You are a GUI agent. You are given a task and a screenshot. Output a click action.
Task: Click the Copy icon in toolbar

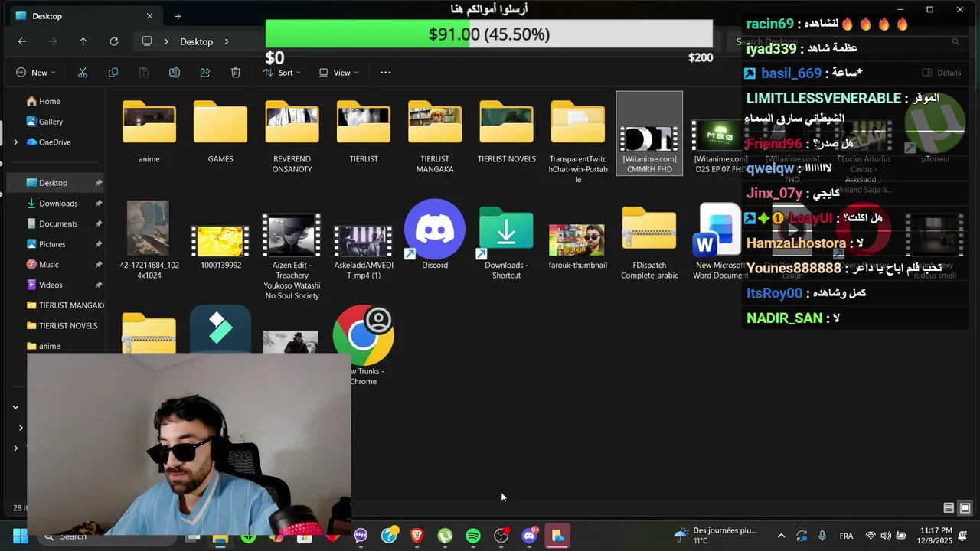click(x=113, y=73)
